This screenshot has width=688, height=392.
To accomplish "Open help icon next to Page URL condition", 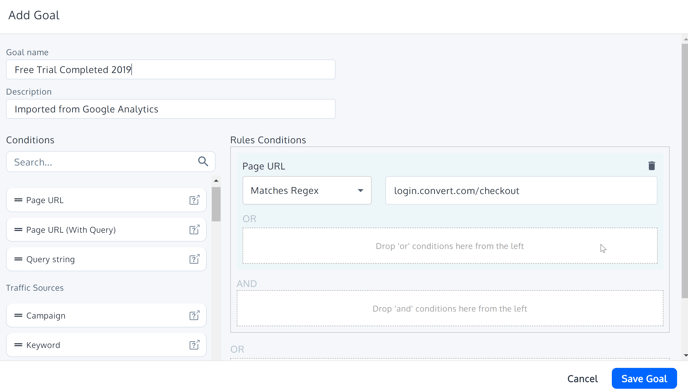I will point(194,200).
